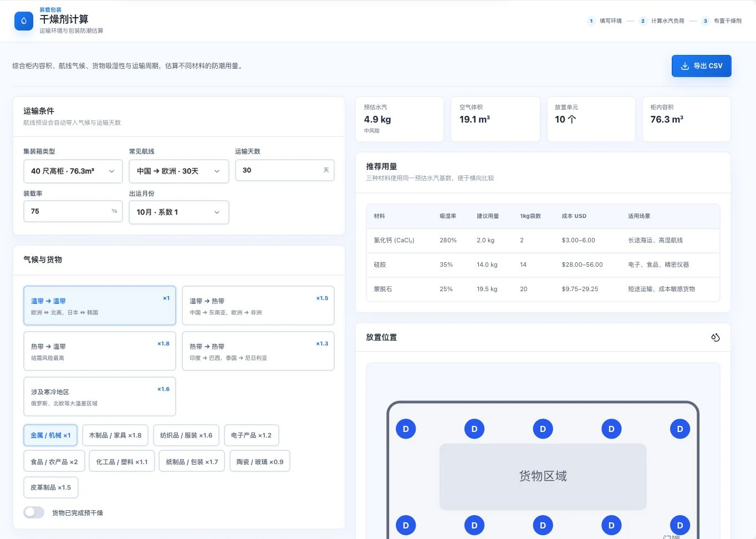The width and height of the screenshot is (756, 539).
Task: Click the 柜内容积 76.3 m³ card
Action: (x=687, y=119)
